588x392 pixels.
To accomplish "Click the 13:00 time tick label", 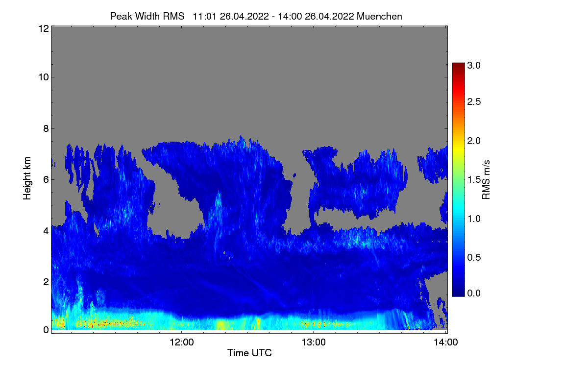I will 314,343.
